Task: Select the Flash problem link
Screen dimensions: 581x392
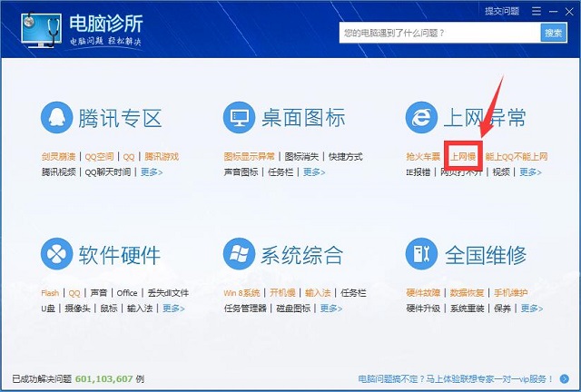Action: pos(50,293)
